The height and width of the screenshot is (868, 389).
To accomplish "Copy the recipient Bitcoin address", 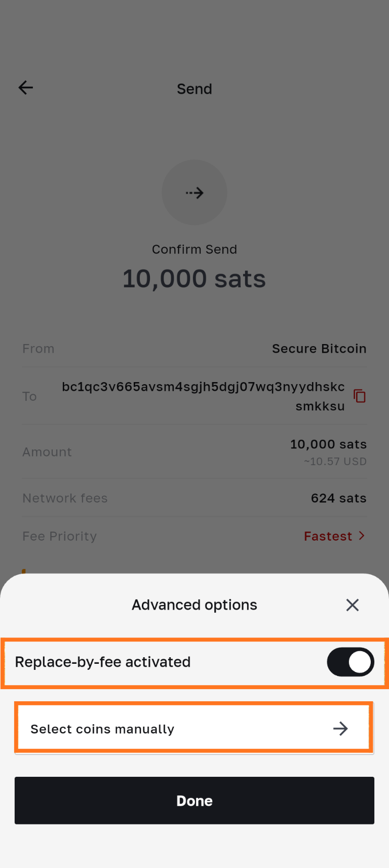I will 360,396.
